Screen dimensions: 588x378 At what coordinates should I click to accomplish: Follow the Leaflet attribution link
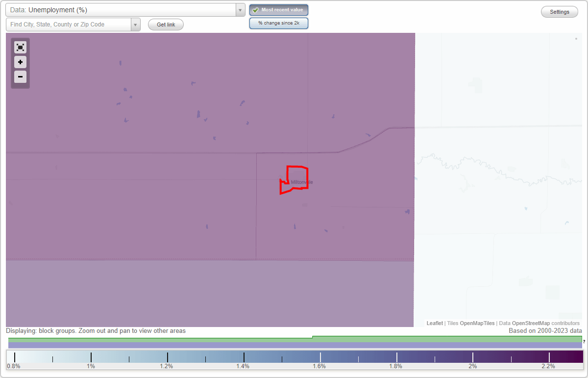(434, 323)
